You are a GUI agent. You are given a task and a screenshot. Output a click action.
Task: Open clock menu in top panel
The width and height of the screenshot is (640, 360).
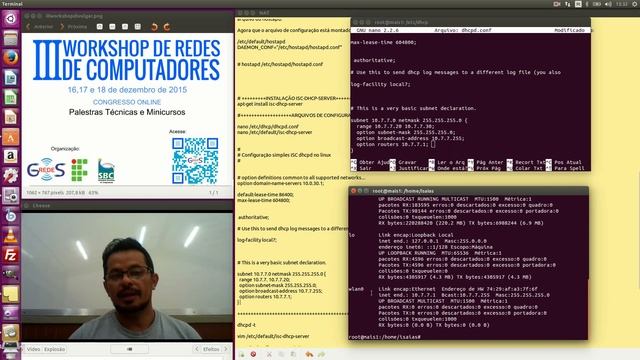(622, 4)
